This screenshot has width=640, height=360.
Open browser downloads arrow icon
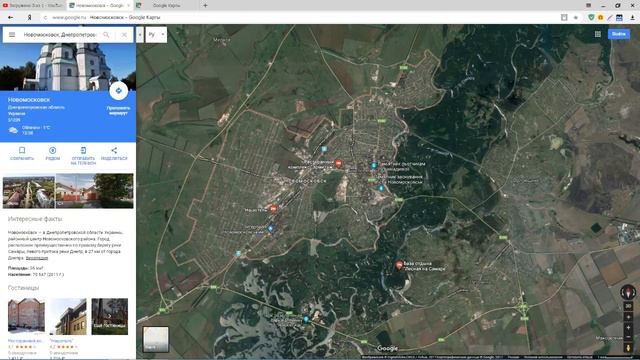[632, 18]
